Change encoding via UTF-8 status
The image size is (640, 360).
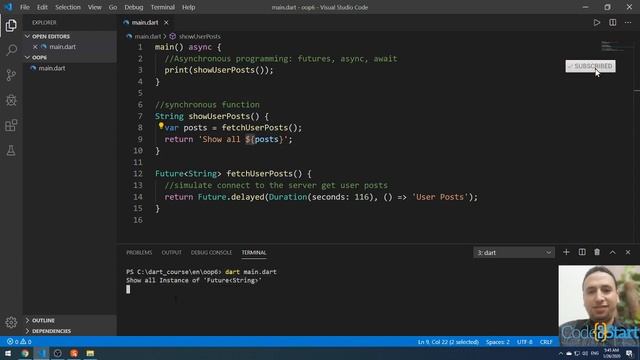524,342
